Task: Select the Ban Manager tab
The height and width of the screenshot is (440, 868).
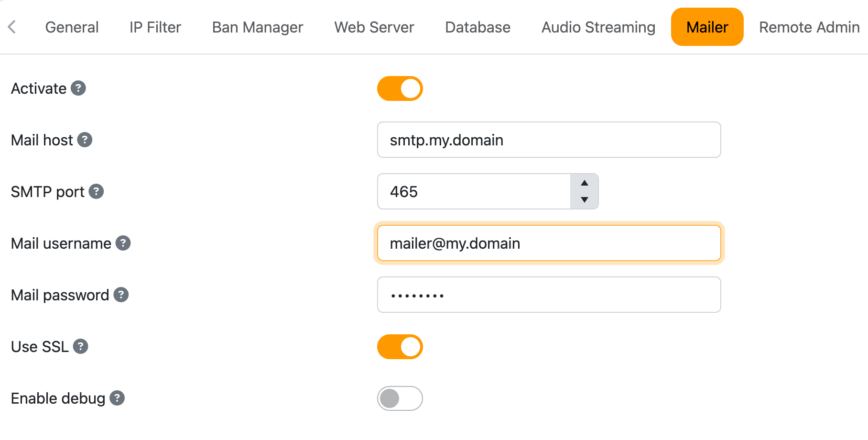Action: click(257, 27)
